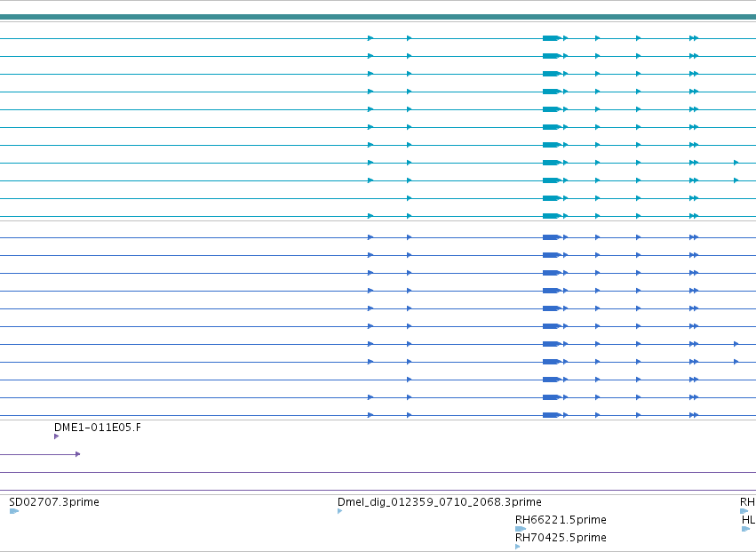Select the Dmel_dig_012359_0710_2068.3prime label
The width and height of the screenshot is (756, 552).
click(x=439, y=502)
